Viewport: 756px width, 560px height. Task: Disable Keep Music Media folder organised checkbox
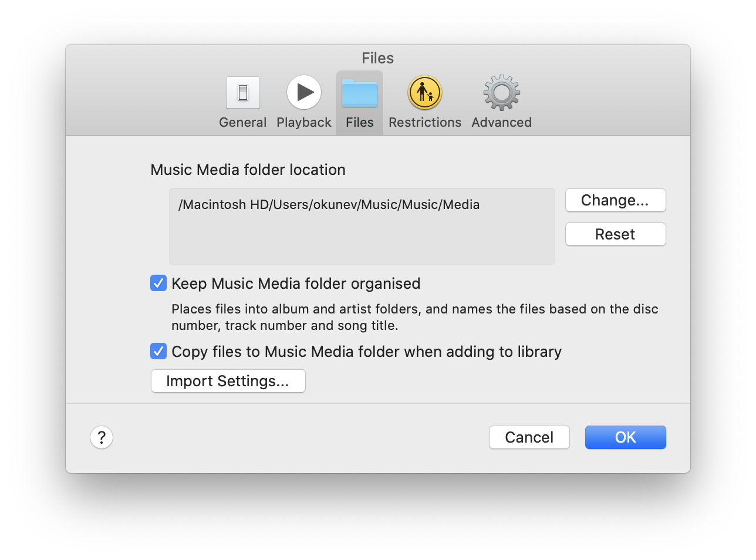(x=158, y=284)
